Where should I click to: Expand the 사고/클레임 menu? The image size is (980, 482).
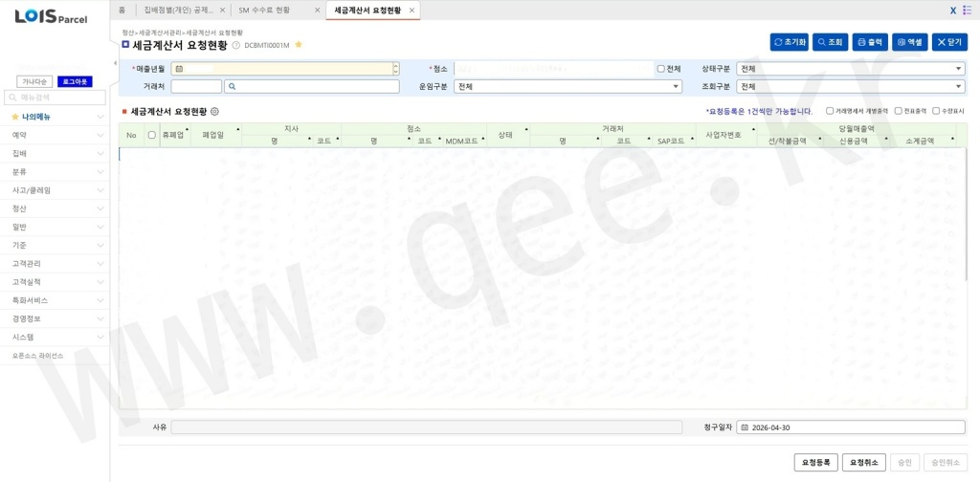coord(55,190)
